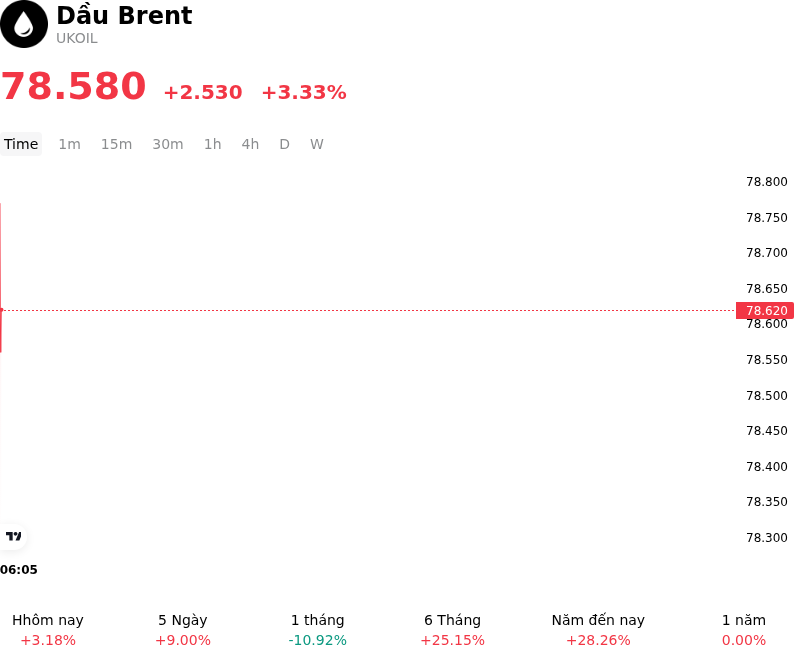This screenshot has height=660, width=800.
Task: Select the 1h interval tab
Action: (213, 144)
